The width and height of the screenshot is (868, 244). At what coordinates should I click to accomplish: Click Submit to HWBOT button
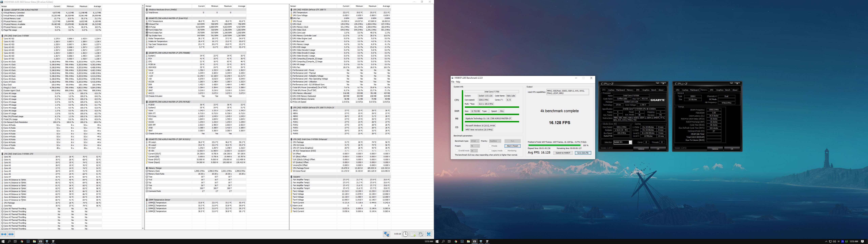click(x=563, y=153)
